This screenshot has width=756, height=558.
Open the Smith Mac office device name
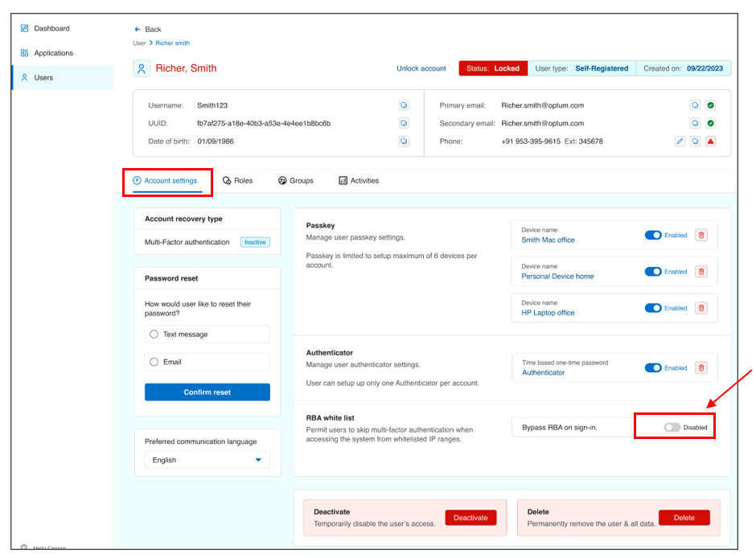(548, 240)
